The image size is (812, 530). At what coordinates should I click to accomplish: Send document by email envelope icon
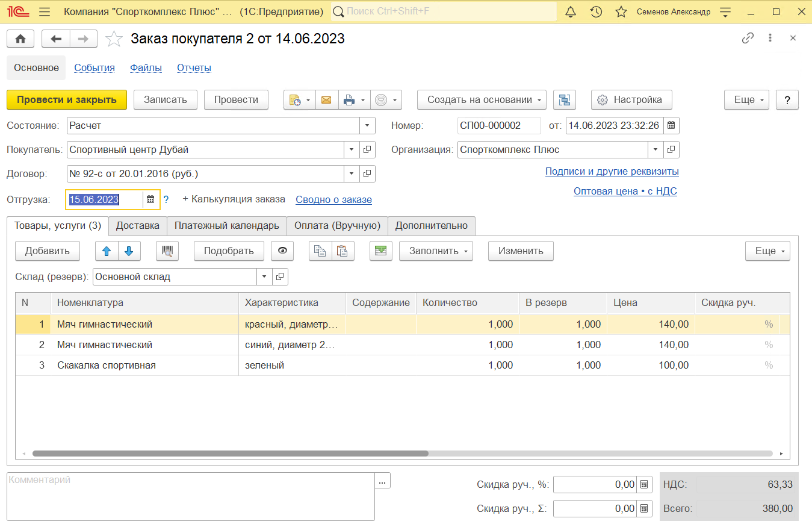(x=326, y=100)
